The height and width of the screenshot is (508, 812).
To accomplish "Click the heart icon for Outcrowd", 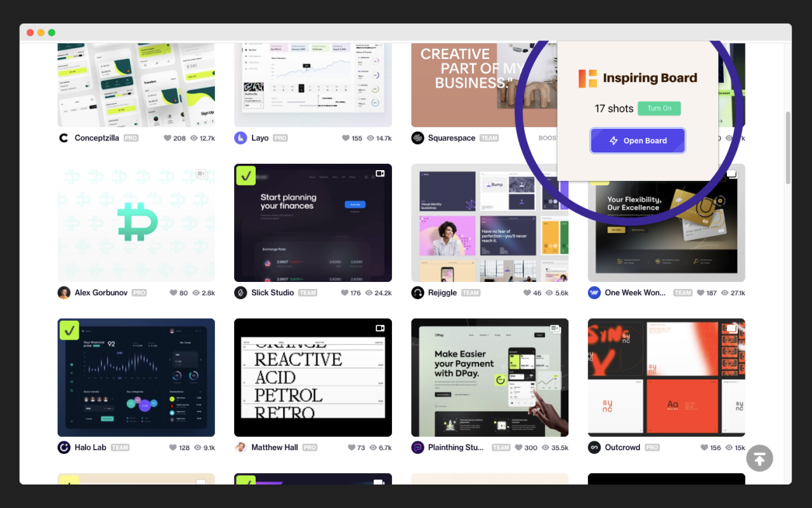I will coord(704,448).
